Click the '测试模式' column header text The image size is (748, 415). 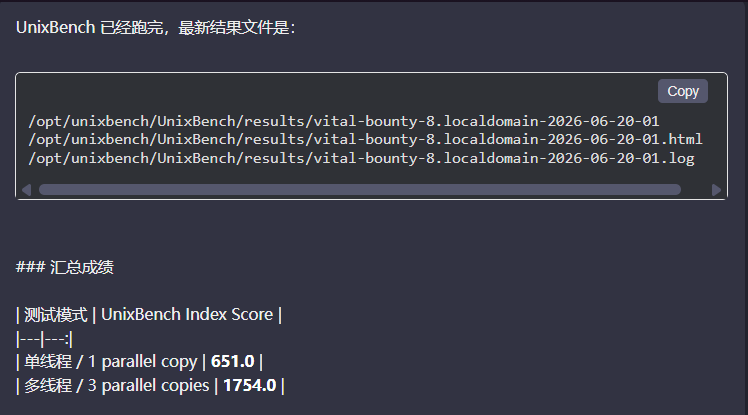click(x=56, y=315)
